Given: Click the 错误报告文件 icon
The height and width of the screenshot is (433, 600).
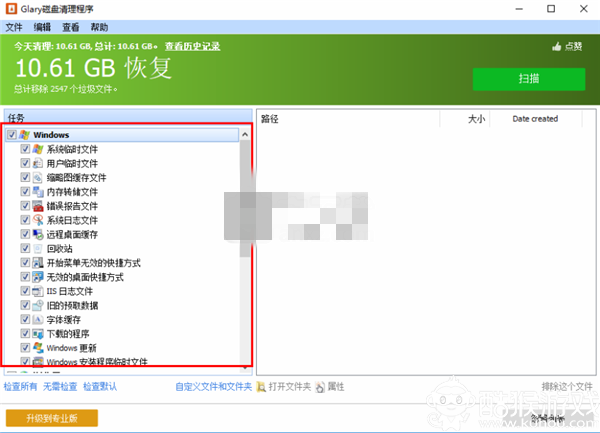Looking at the screenshot, I should [x=38, y=206].
